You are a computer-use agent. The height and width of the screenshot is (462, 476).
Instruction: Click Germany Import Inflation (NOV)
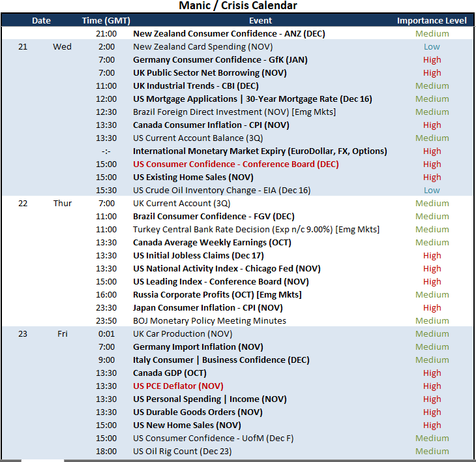tap(198, 347)
